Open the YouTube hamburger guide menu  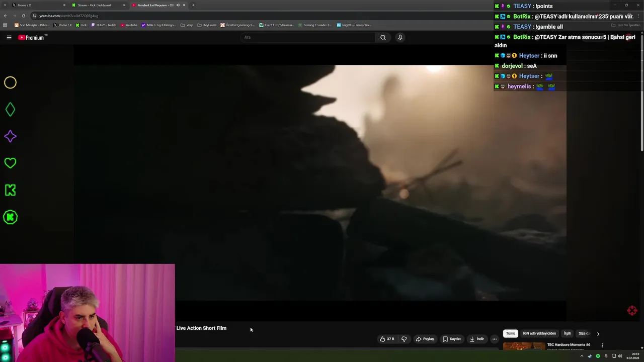click(x=9, y=37)
